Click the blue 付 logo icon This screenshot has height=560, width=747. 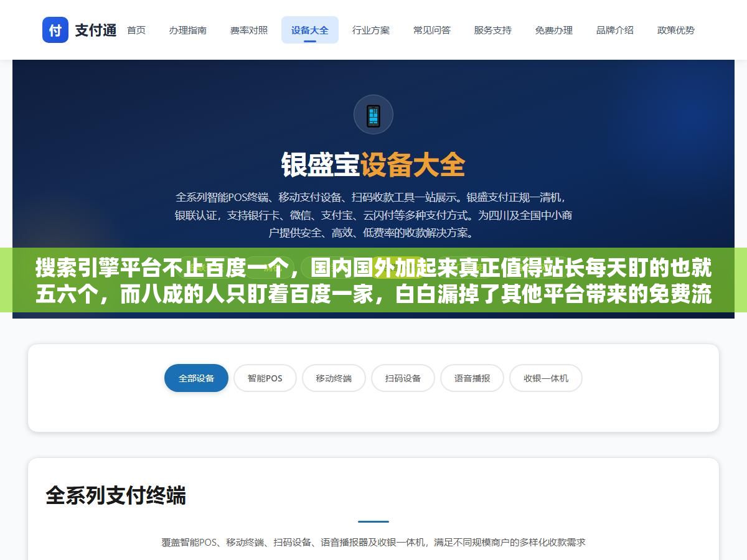(55, 30)
